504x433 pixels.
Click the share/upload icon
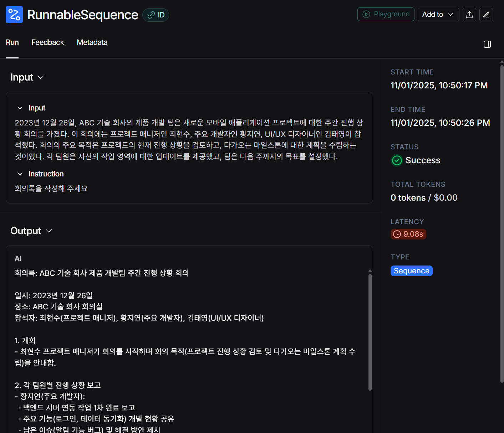[469, 15]
